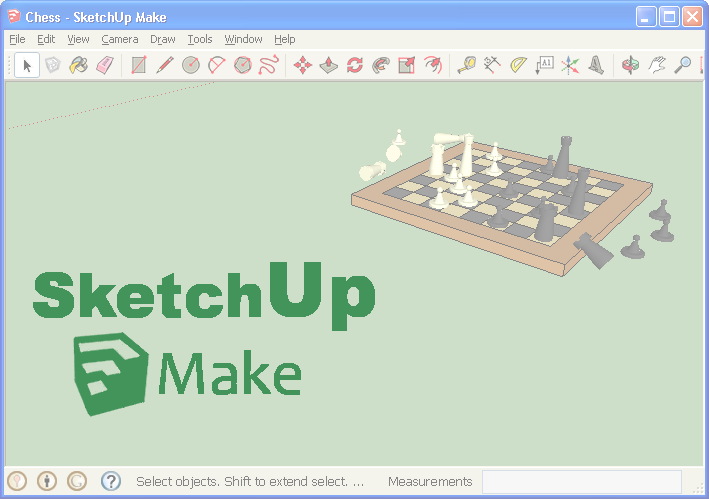Activate the Pencil line tool
The width and height of the screenshot is (709, 499).
pyautogui.click(x=164, y=65)
